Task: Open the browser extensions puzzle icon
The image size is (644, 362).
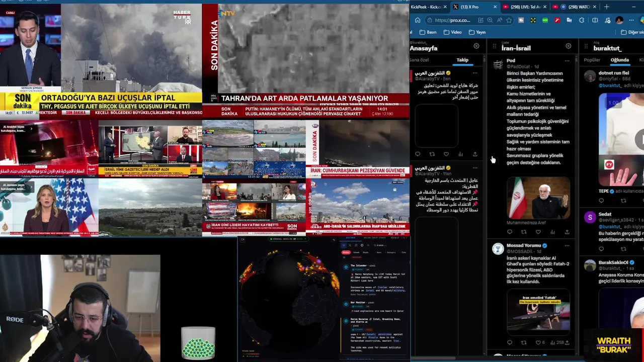Action: point(582,20)
